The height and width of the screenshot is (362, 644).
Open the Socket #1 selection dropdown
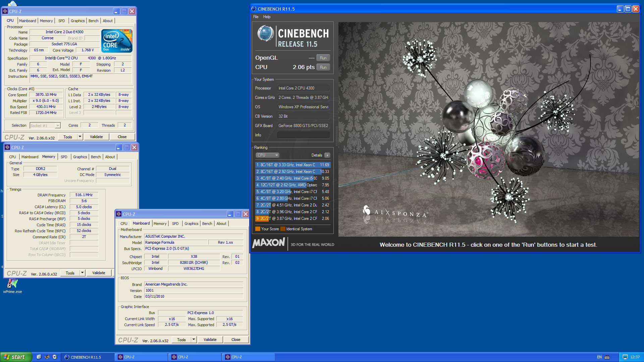tap(45, 126)
